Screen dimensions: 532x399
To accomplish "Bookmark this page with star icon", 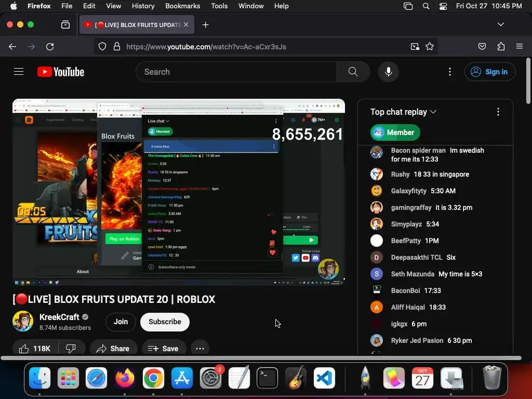I will tap(430, 46).
